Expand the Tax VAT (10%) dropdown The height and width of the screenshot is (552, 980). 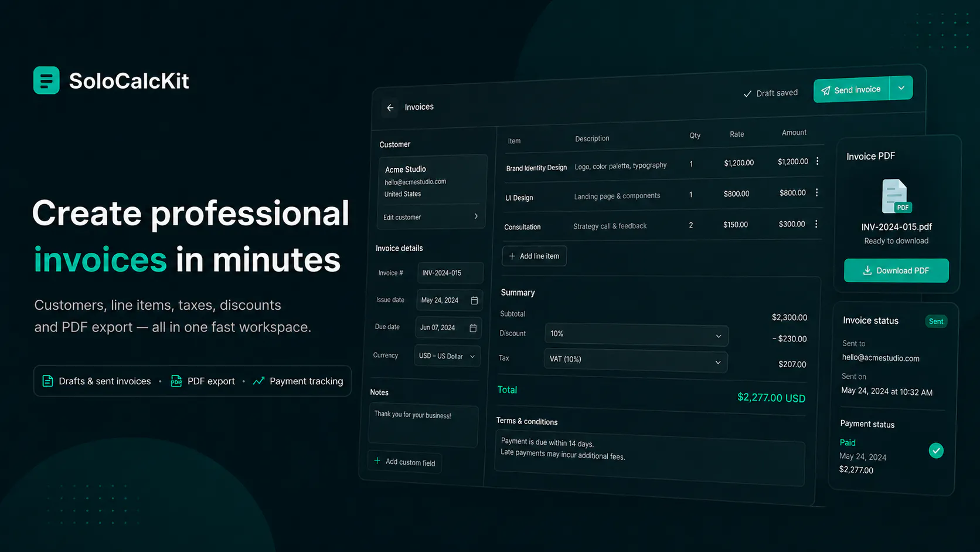coord(636,360)
